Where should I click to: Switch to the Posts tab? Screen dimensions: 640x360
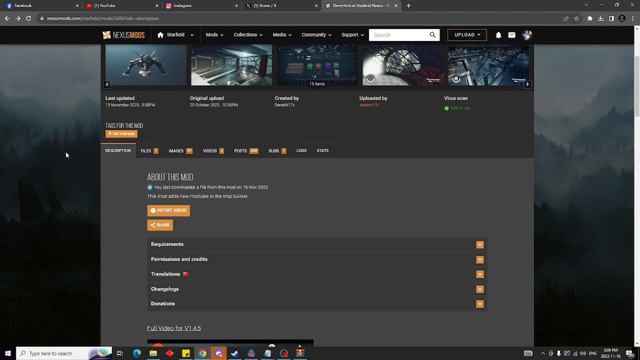[246, 151]
